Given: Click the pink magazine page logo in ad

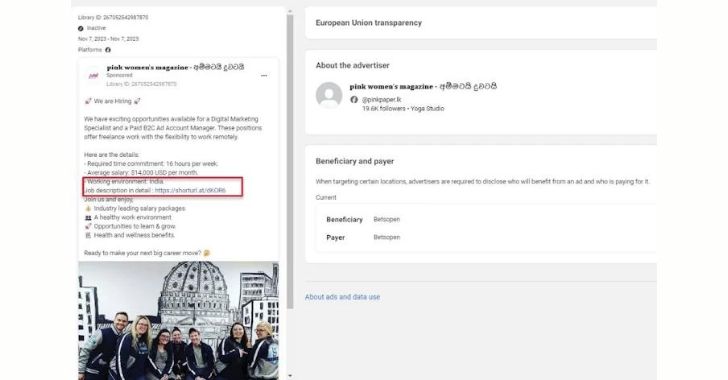Looking at the screenshot, I should tap(93, 75).
